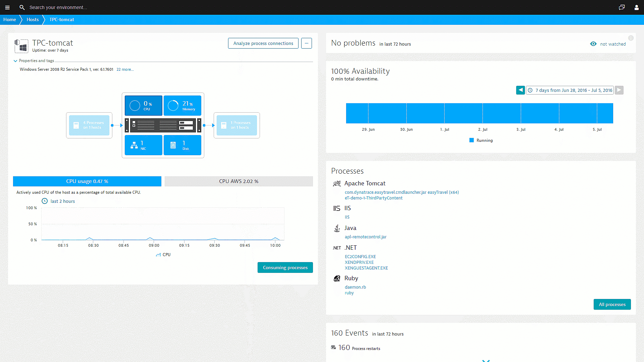Click the IIS process icon

point(337,208)
